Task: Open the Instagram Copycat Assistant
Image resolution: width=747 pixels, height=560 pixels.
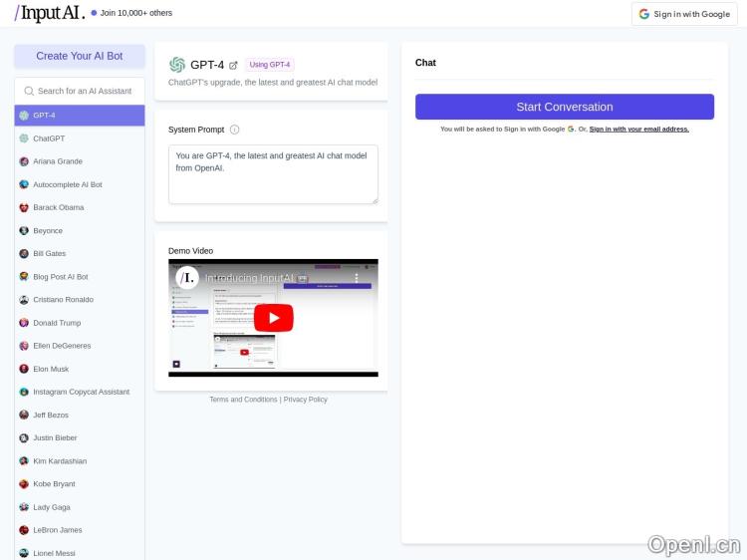Action: click(x=81, y=392)
